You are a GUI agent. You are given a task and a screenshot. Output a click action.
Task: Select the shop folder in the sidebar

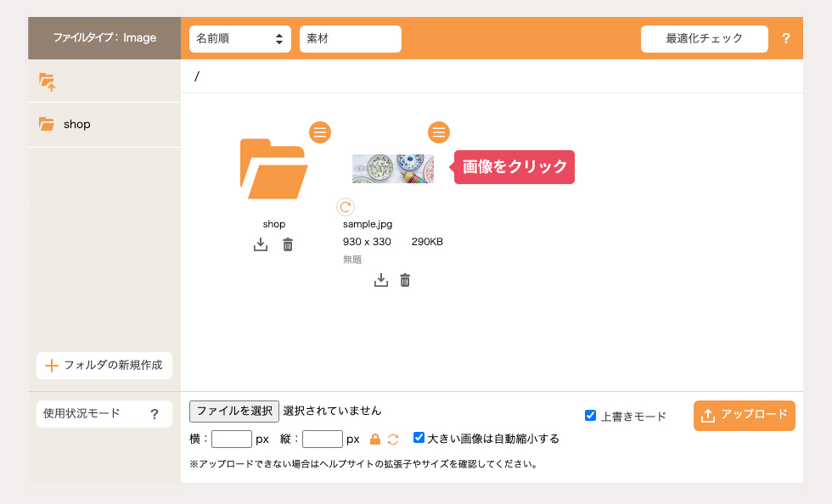pyautogui.click(x=76, y=124)
